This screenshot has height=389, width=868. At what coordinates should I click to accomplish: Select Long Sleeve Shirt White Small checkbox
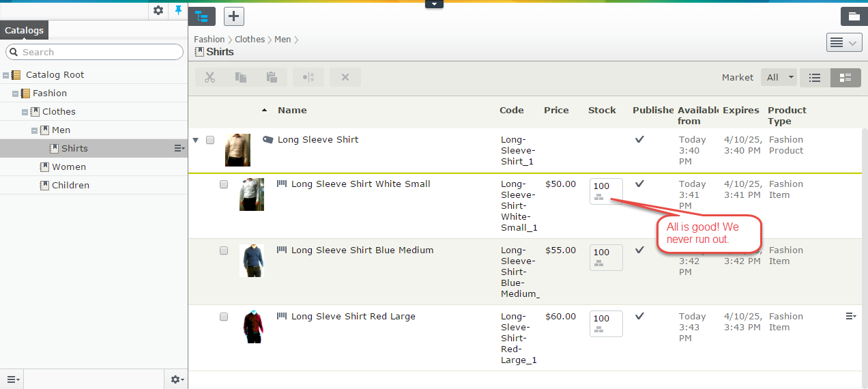point(224,184)
